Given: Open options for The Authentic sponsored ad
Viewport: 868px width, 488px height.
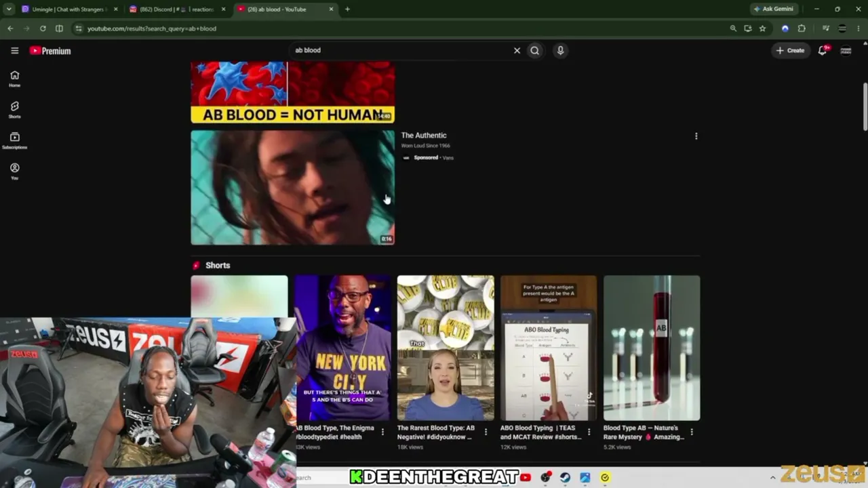Looking at the screenshot, I should tap(696, 136).
